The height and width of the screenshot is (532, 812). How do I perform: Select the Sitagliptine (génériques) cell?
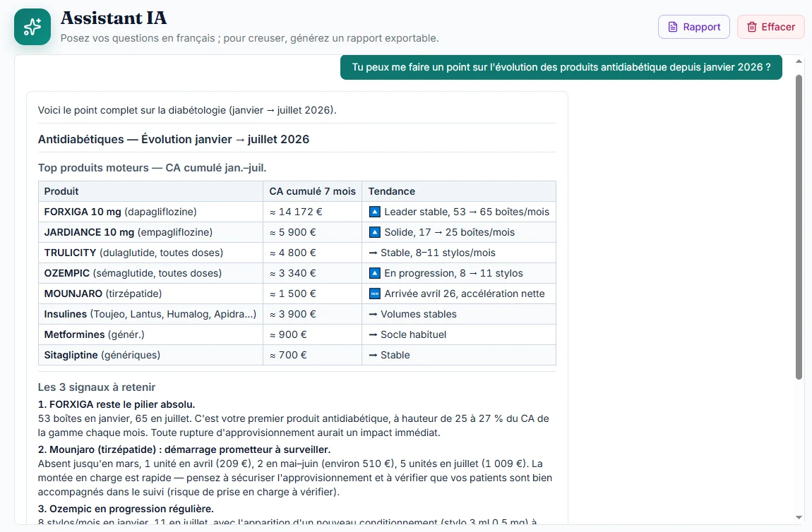tap(150, 355)
